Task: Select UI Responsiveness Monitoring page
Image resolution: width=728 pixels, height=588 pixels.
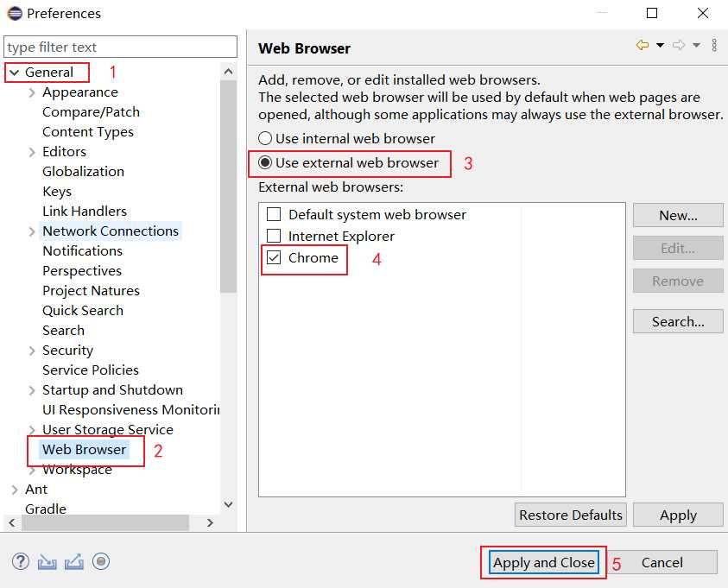Action: coord(131,410)
